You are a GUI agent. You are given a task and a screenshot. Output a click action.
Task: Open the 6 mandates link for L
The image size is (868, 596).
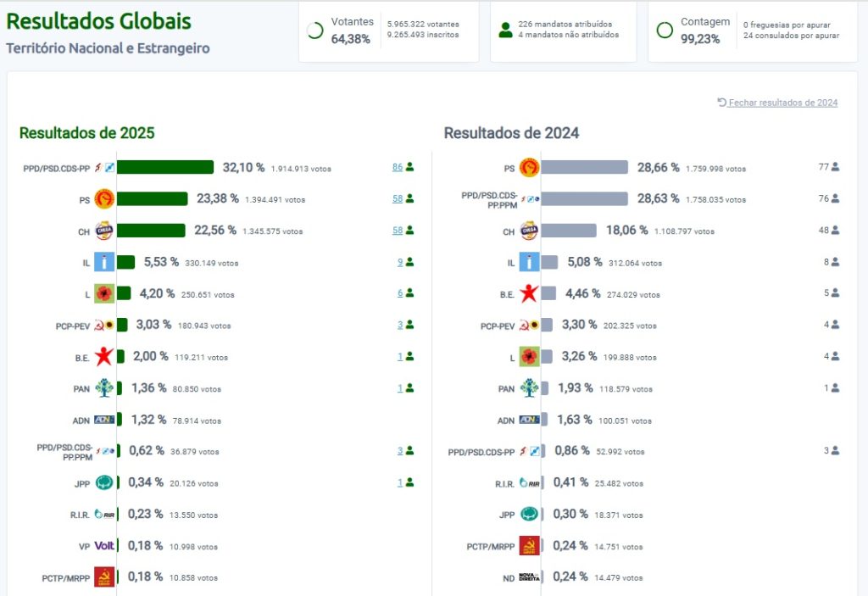click(x=400, y=292)
